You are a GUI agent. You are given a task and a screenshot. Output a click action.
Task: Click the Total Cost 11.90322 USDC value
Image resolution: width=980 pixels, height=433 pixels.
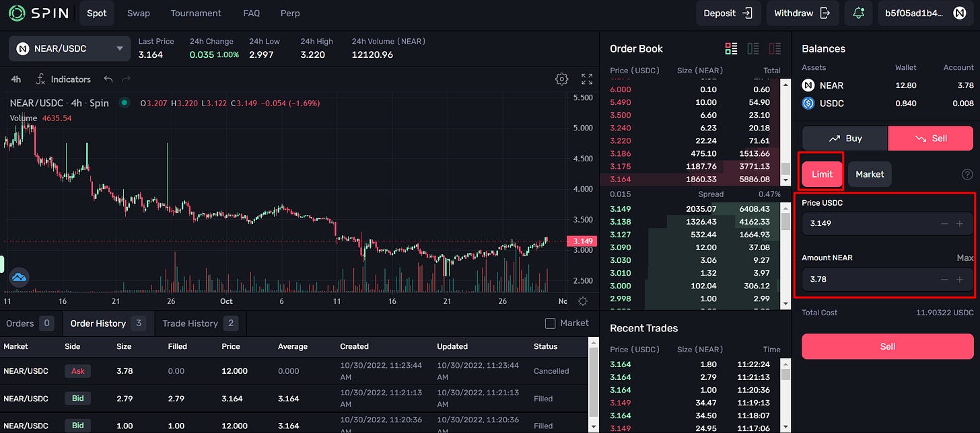point(944,313)
